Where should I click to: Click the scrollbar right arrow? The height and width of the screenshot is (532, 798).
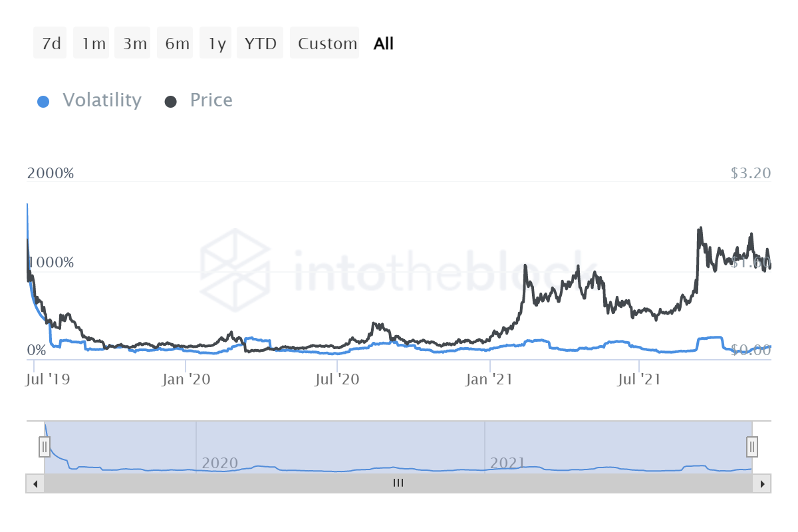[x=762, y=483]
